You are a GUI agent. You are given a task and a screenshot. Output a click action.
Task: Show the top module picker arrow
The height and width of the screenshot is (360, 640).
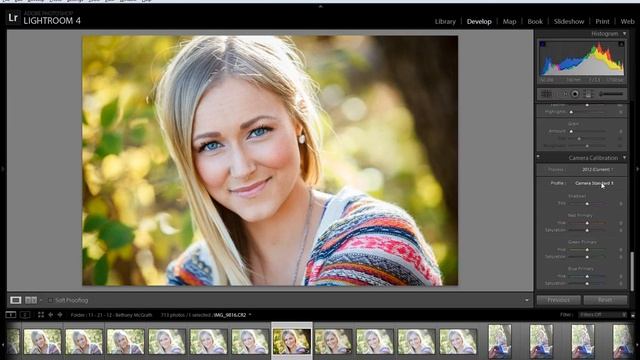pyautogui.click(x=320, y=7)
